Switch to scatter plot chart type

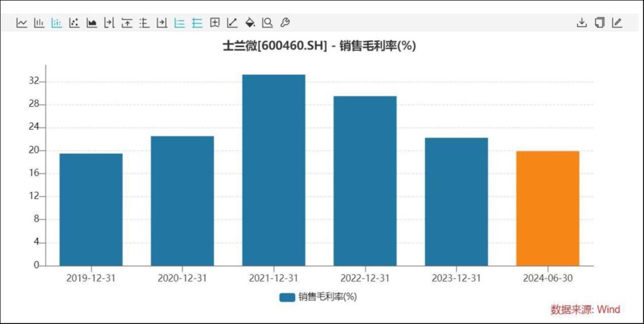pos(74,23)
